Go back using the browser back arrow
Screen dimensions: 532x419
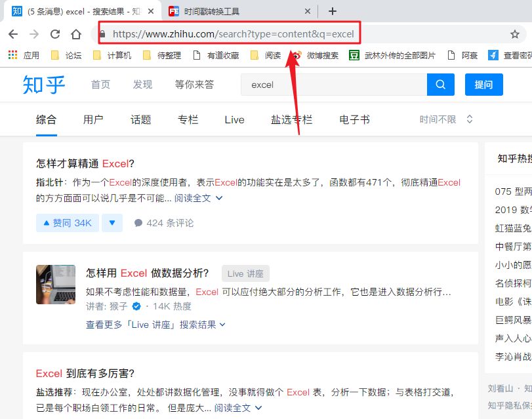[13, 33]
